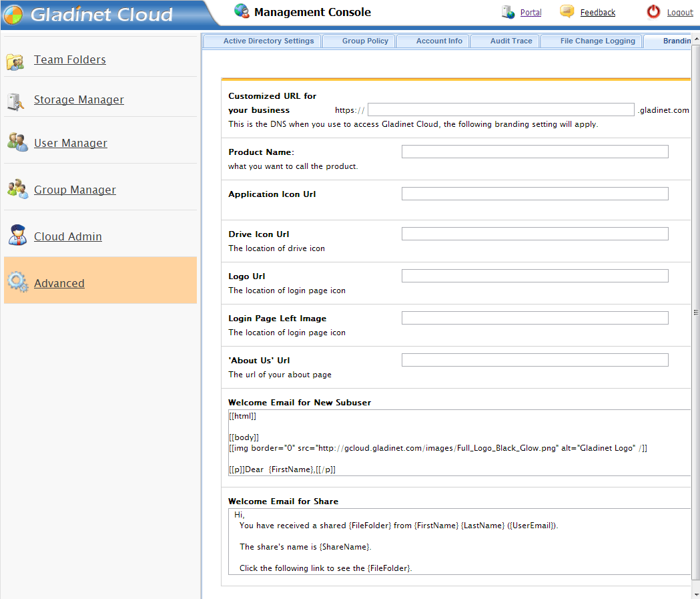This screenshot has height=599, width=700.
Task: Click the vertical scrollbar thumb
Action: [696, 313]
